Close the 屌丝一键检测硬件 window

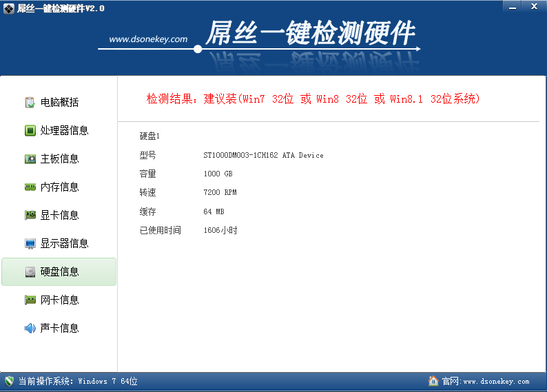[x=531, y=6]
